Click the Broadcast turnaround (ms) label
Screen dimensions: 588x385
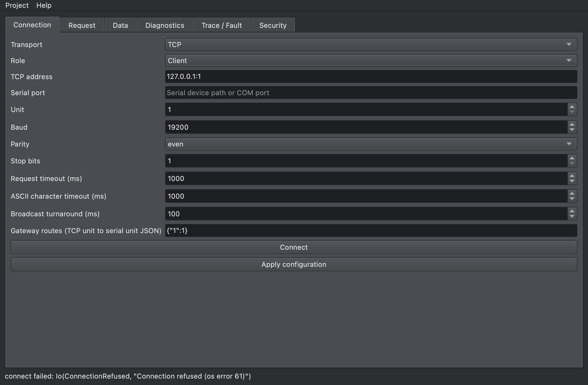[55, 214]
